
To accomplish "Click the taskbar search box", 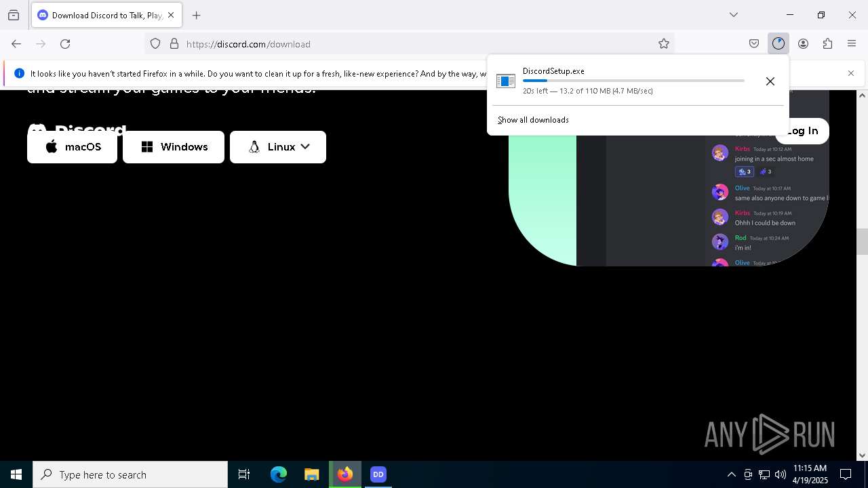I will click(130, 474).
